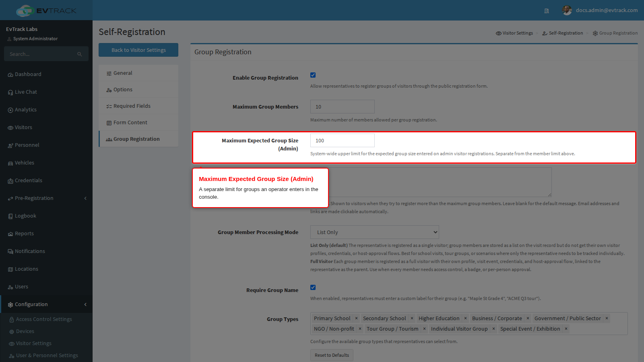Click the Credentials badge icon

pyautogui.click(x=10, y=181)
